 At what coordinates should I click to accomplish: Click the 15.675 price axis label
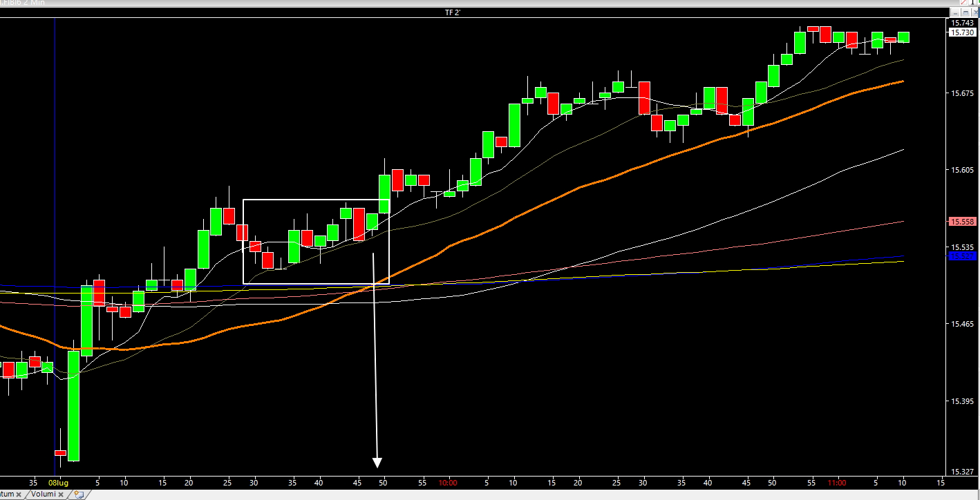(963, 93)
